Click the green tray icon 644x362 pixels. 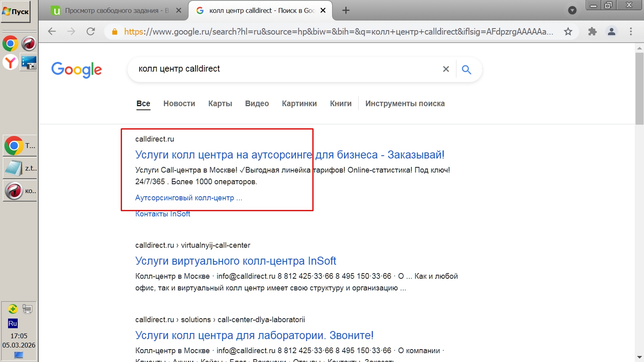(x=12, y=309)
